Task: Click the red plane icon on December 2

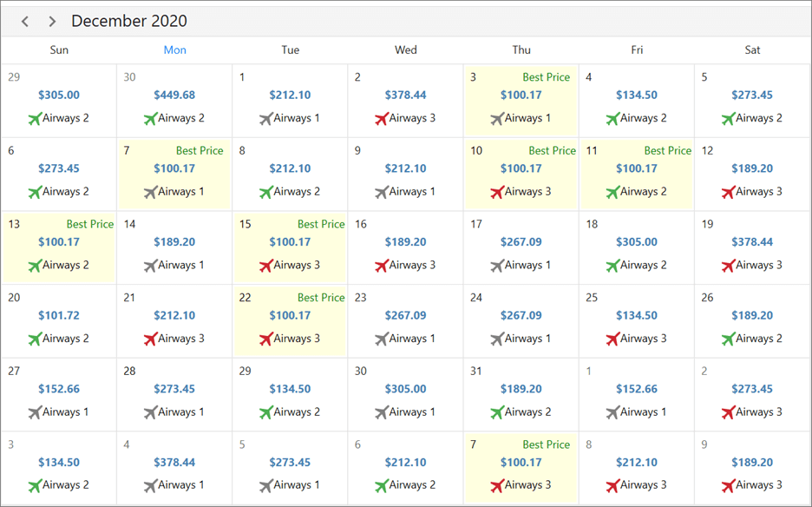Action: (x=381, y=118)
